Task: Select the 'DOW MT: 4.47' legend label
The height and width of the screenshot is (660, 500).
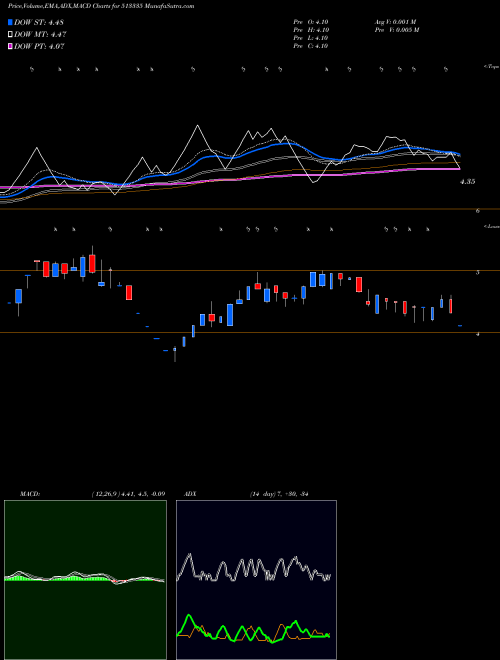Action: point(40,35)
